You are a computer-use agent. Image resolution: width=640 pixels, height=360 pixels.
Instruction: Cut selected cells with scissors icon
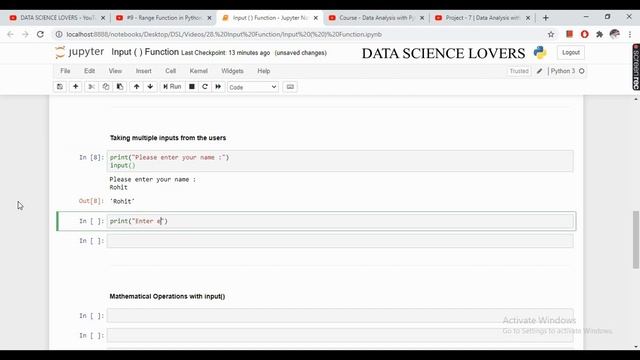pyautogui.click(x=92, y=87)
